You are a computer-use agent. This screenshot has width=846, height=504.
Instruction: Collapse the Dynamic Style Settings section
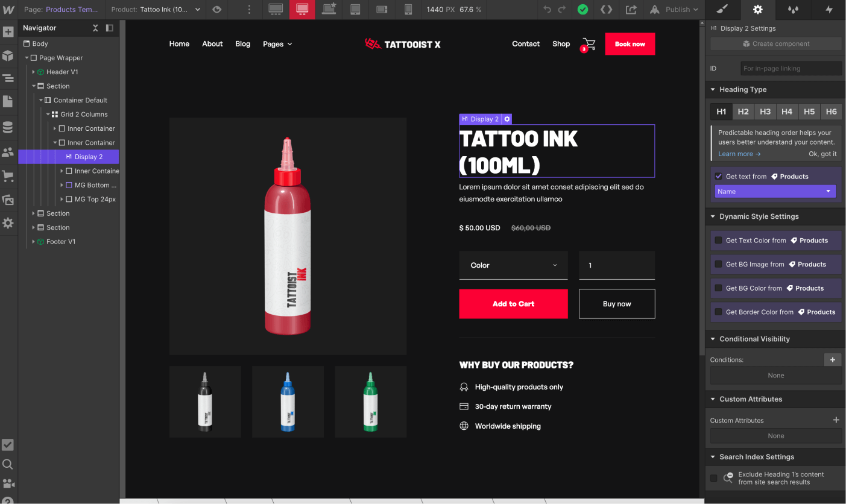pyautogui.click(x=713, y=216)
